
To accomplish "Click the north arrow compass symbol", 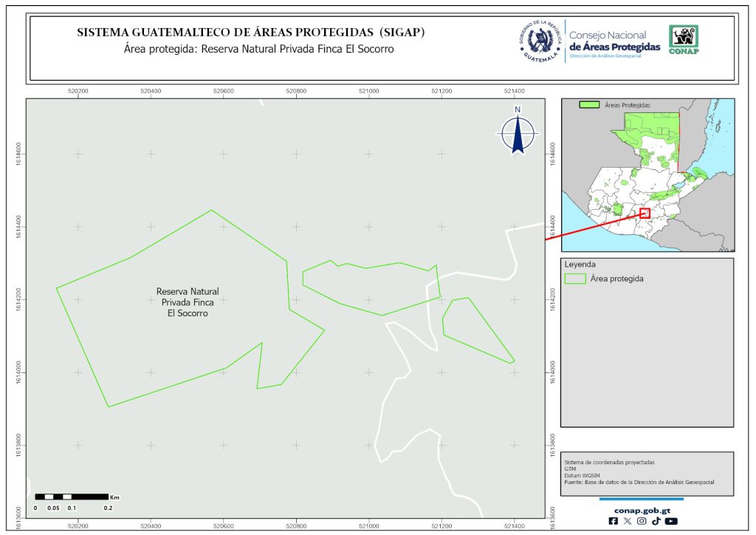I will 518,132.
